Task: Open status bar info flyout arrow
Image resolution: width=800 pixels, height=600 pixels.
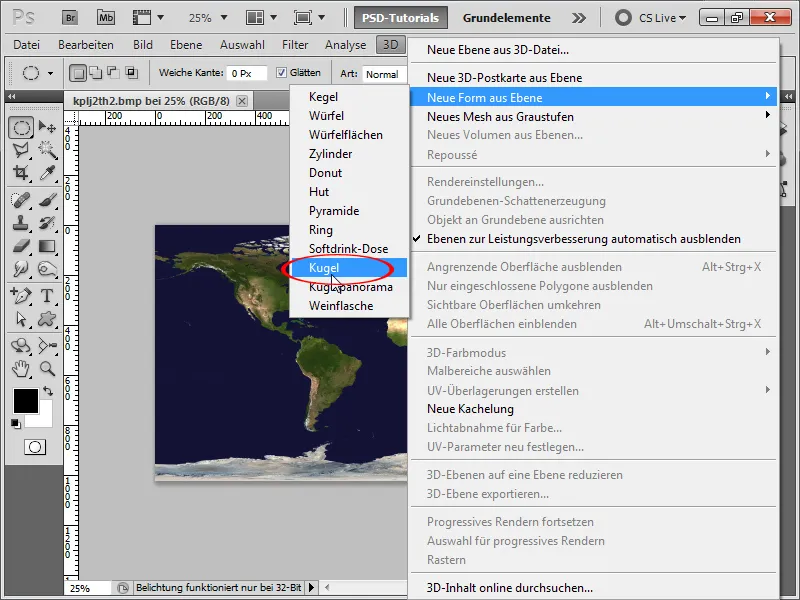Action: click(x=311, y=588)
